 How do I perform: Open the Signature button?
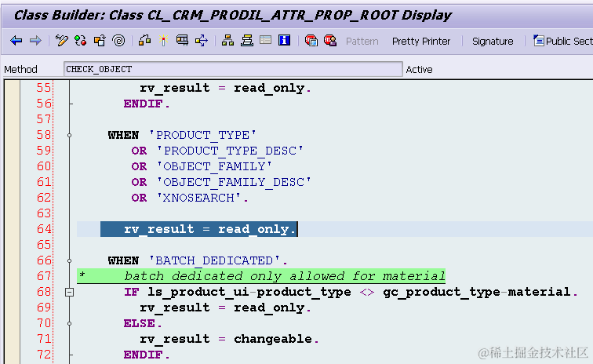[493, 42]
